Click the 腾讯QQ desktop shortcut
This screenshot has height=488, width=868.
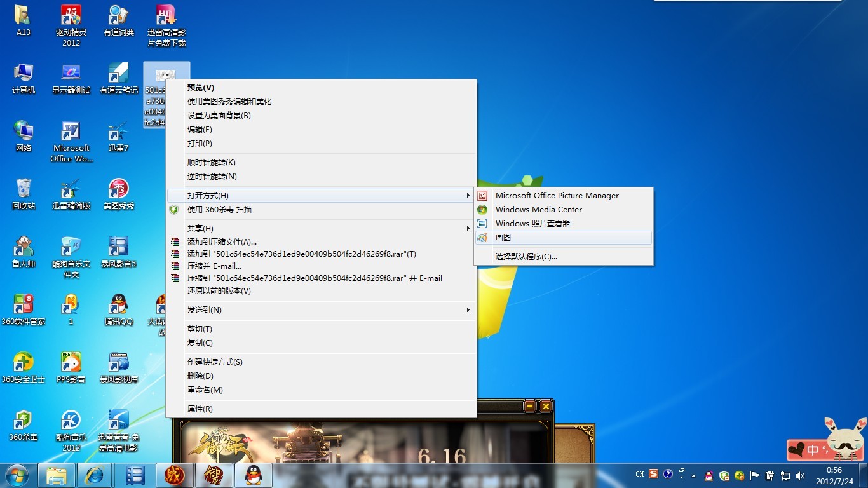(119, 310)
